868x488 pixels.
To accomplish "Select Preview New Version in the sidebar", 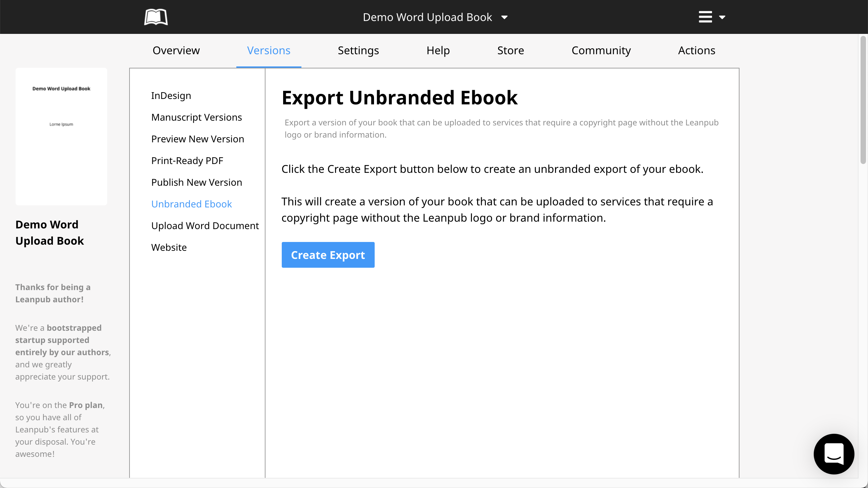I will [197, 139].
